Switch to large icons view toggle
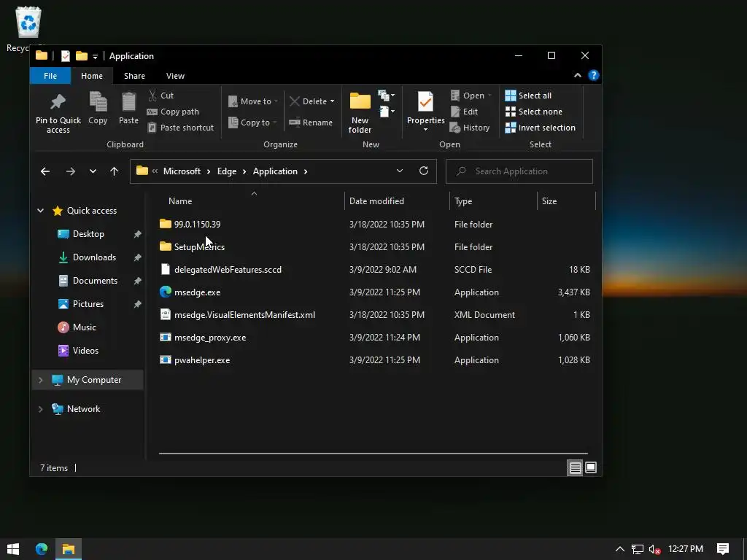 click(x=591, y=468)
